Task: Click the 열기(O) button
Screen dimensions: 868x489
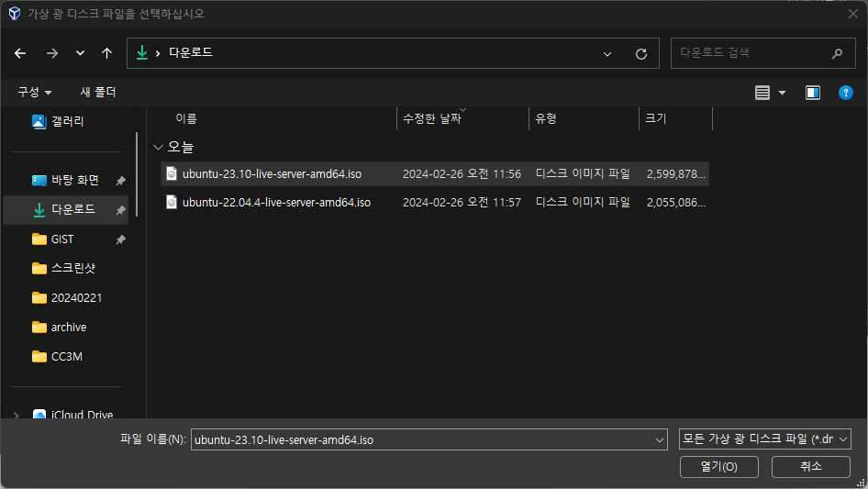Action: click(719, 467)
